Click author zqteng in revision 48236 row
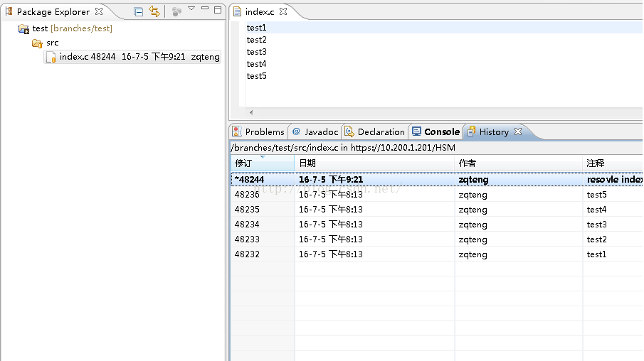 [x=473, y=195]
